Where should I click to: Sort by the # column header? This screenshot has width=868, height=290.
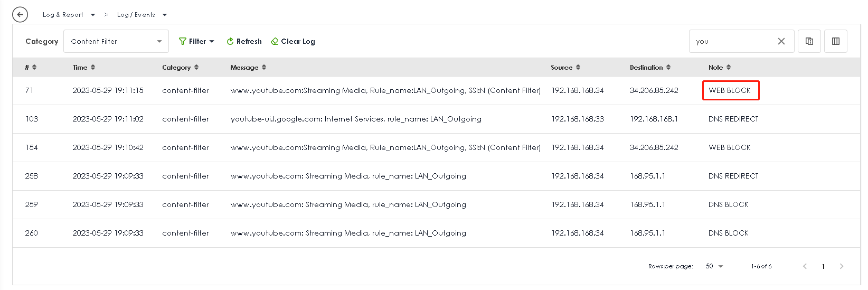[x=31, y=68]
